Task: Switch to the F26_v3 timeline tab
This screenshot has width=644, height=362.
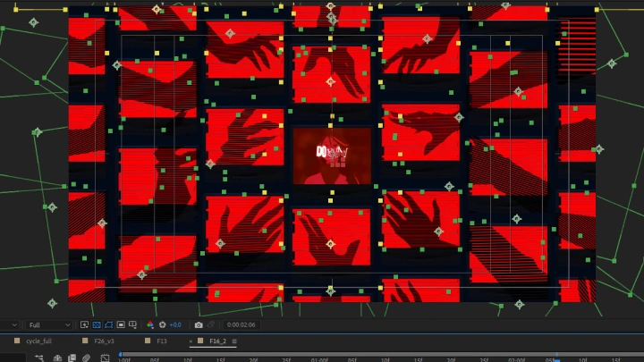Action: coord(104,341)
